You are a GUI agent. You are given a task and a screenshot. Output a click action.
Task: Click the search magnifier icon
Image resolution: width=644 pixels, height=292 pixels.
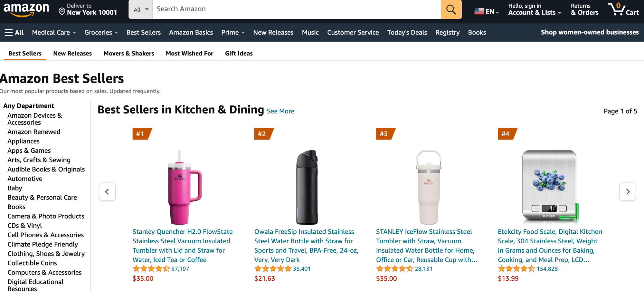point(450,9)
